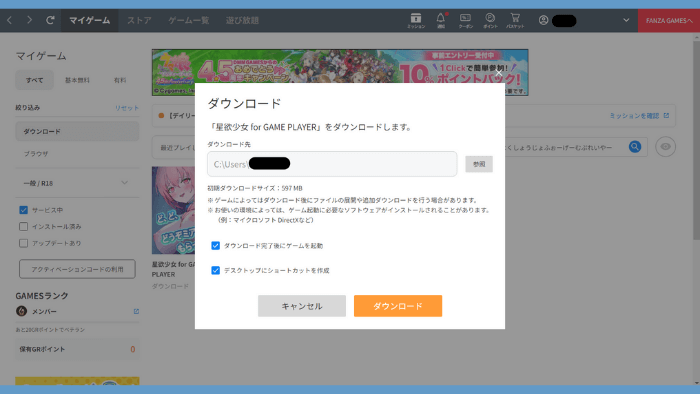The image size is (700, 394).
Task: Expand the 一般 / R18 dropdown
Action: (77, 183)
